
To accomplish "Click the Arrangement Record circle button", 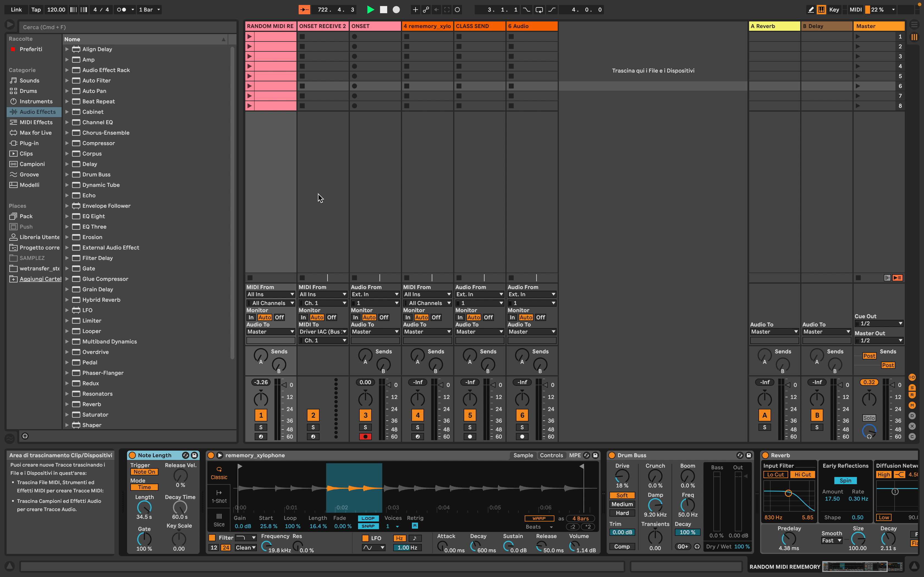I will point(396,10).
